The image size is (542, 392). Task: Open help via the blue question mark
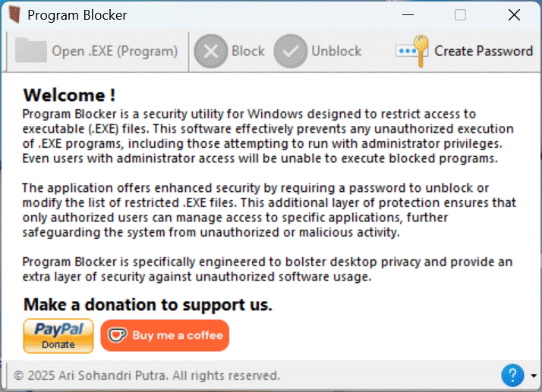pos(513,375)
